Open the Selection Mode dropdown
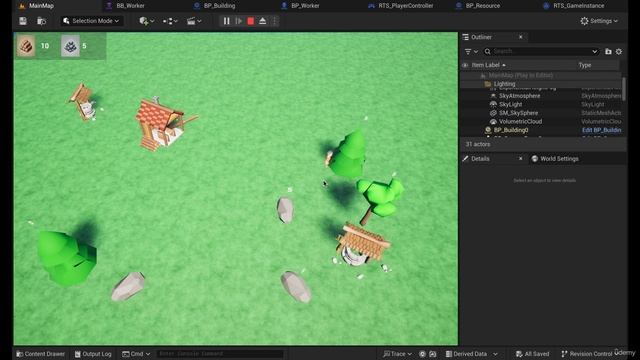Viewport: 640px width, 360px height. pos(92,21)
